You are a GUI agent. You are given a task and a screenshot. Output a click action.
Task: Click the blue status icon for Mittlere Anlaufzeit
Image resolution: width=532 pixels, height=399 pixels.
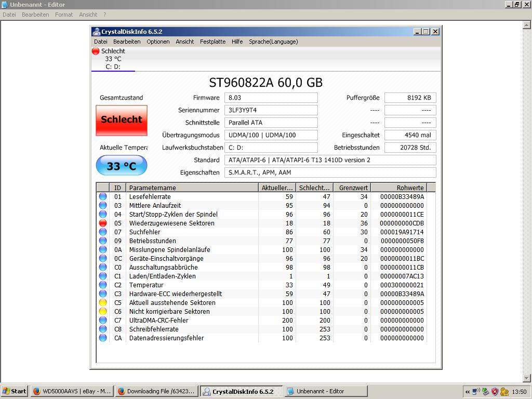pos(103,205)
